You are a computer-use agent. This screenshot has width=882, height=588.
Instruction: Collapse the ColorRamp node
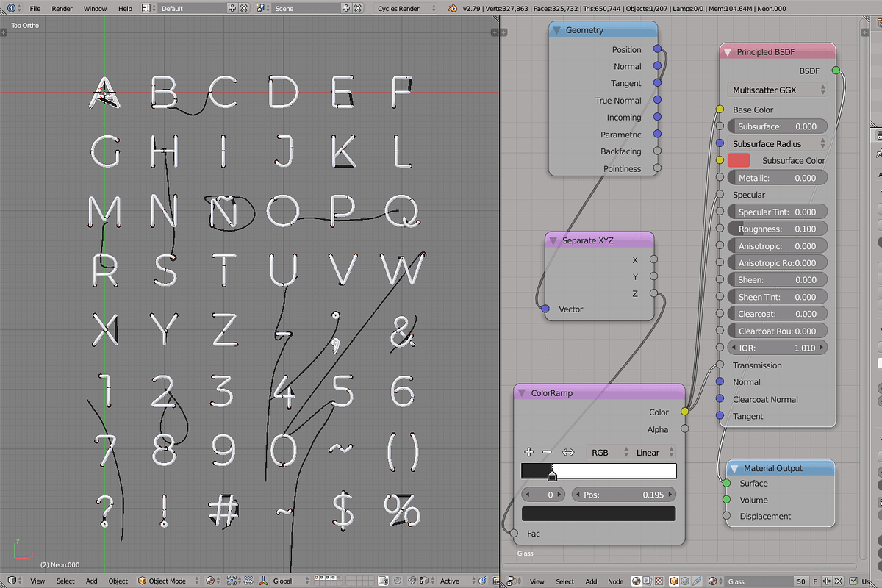click(x=523, y=393)
